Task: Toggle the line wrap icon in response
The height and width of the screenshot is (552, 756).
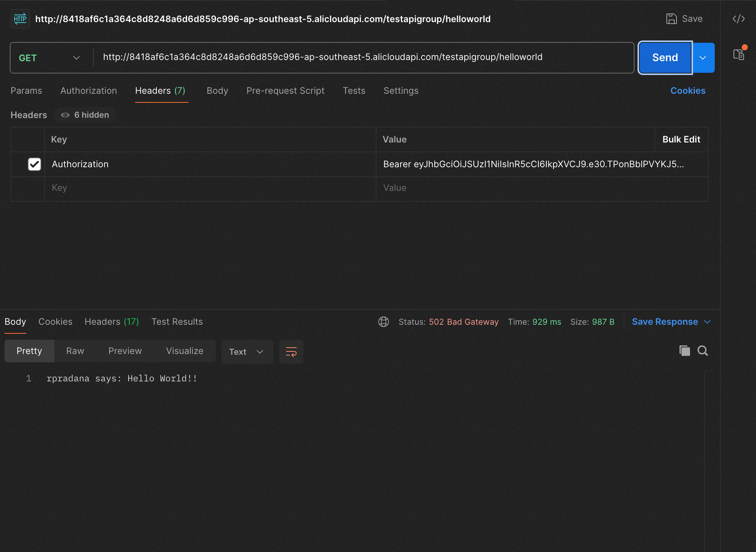Action: (291, 352)
